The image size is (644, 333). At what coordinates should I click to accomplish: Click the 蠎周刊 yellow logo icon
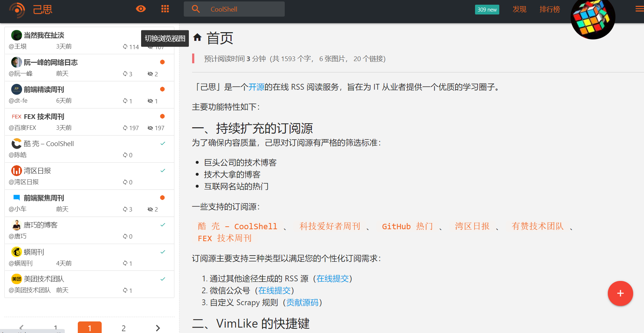click(16, 252)
